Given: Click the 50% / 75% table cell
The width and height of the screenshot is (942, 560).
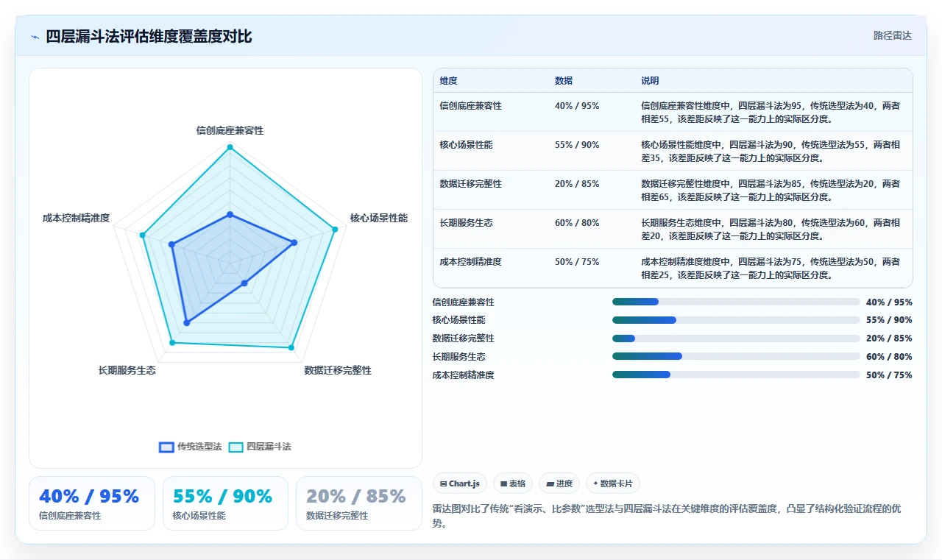Looking at the screenshot, I should point(577,262).
